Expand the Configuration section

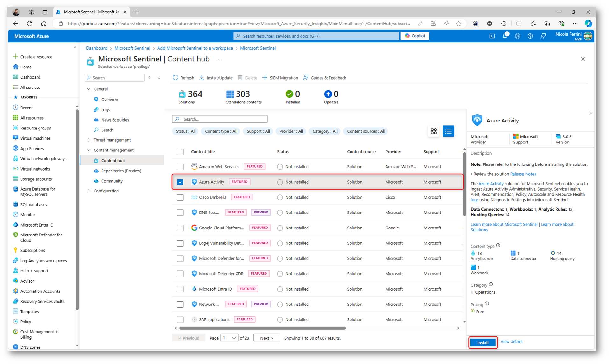(x=89, y=191)
